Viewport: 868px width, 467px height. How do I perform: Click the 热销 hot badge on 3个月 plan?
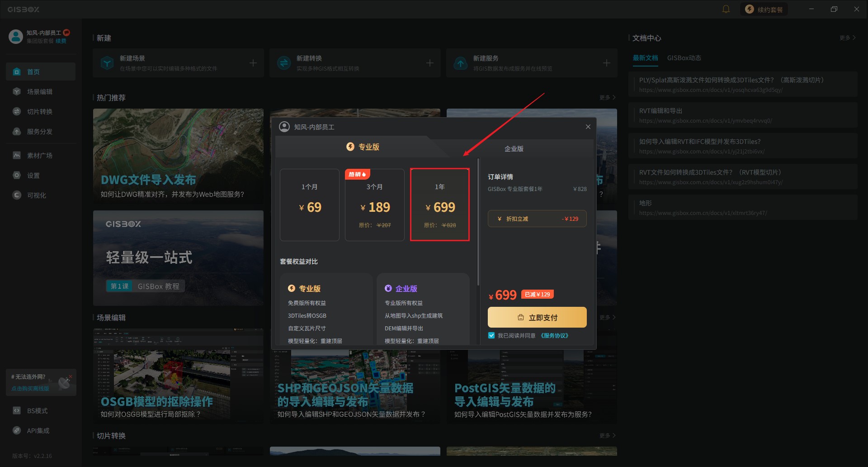pos(358,174)
